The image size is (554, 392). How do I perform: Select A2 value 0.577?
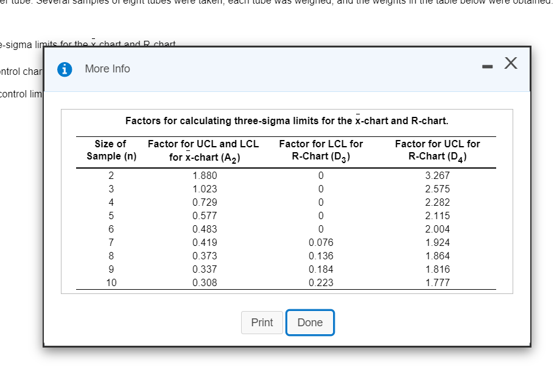(205, 215)
